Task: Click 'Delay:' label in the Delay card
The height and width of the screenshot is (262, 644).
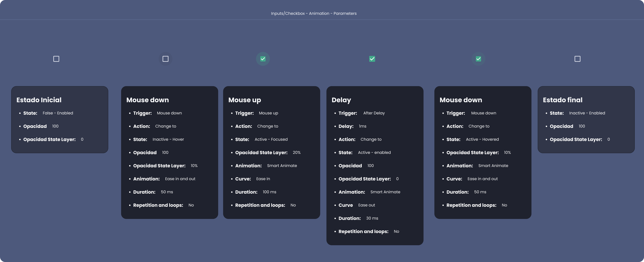Action: click(x=346, y=126)
